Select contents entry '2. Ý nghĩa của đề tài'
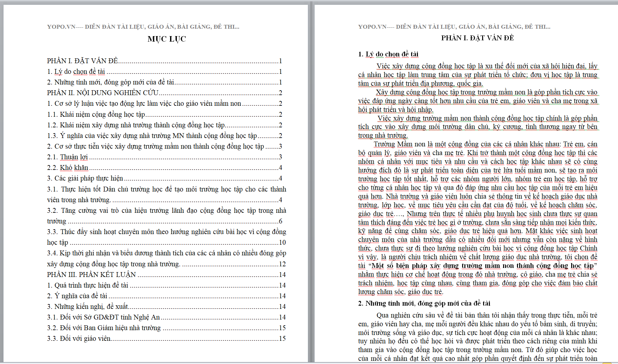This screenshot has height=364, width=618. [167, 296]
